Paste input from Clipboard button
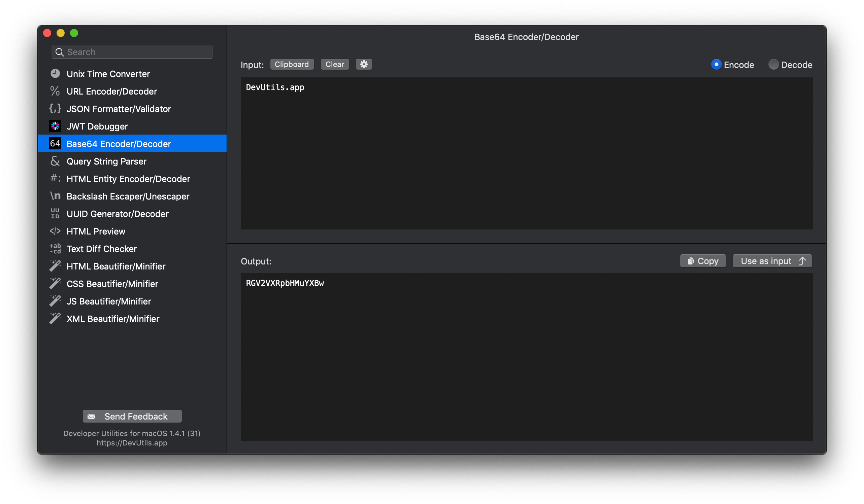This screenshot has width=864, height=504. pos(292,64)
